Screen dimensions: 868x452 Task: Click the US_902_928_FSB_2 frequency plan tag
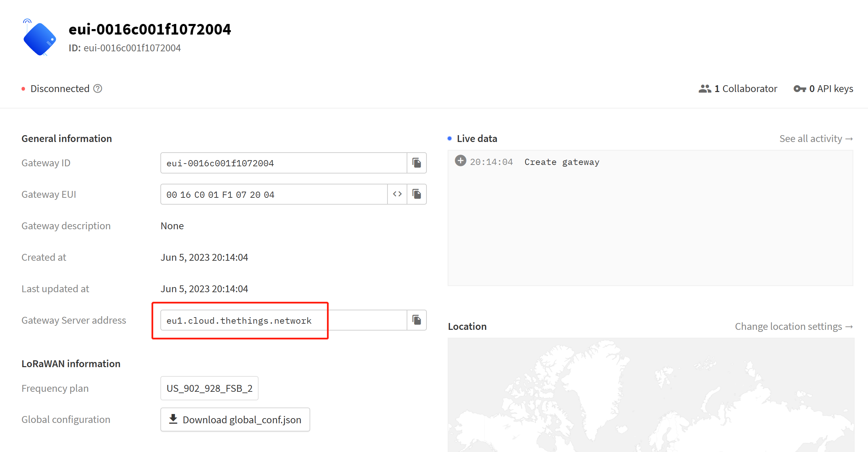[x=209, y=388]
